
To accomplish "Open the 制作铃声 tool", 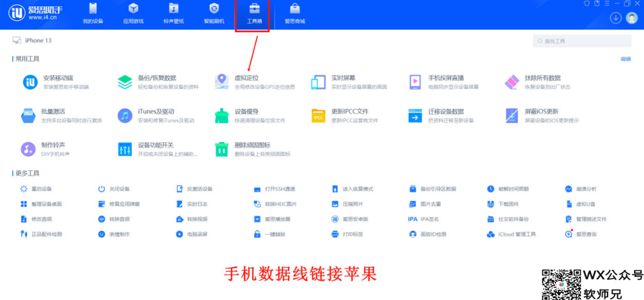I will click(x=46, y=149).
